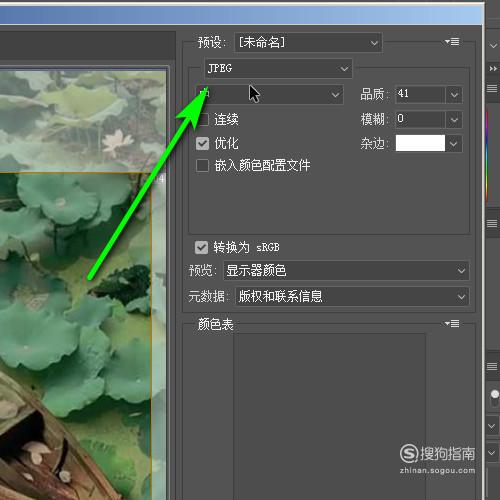This screenshot has height=500, width=500.
Task: Open the 颜色表 panel flyout menu icon
Action: (x=452, y=323)
